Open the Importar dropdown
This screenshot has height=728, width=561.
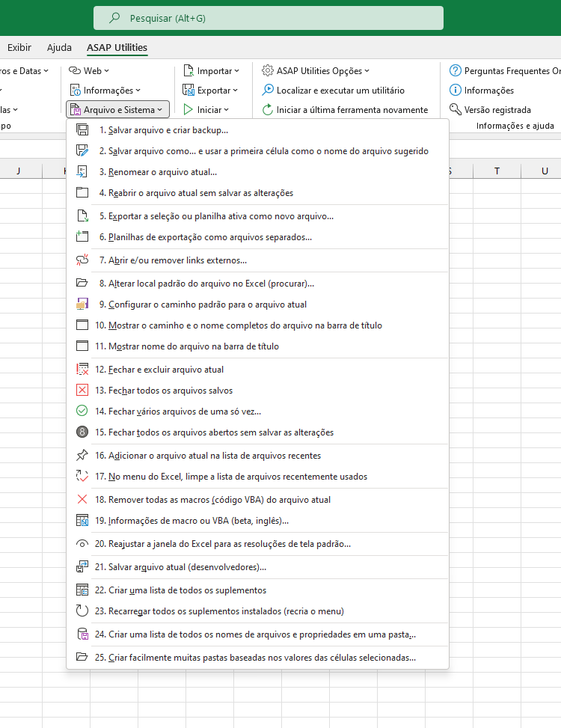[212, 70]
